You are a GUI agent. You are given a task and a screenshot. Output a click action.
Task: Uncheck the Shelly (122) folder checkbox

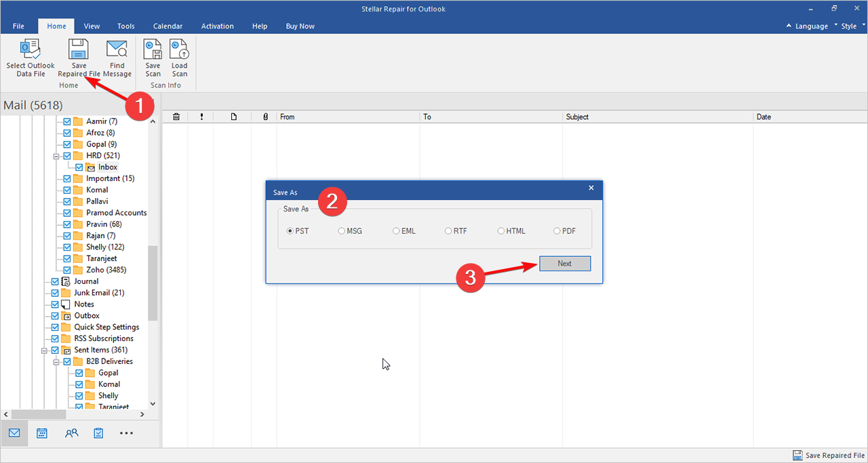[67, 247]
